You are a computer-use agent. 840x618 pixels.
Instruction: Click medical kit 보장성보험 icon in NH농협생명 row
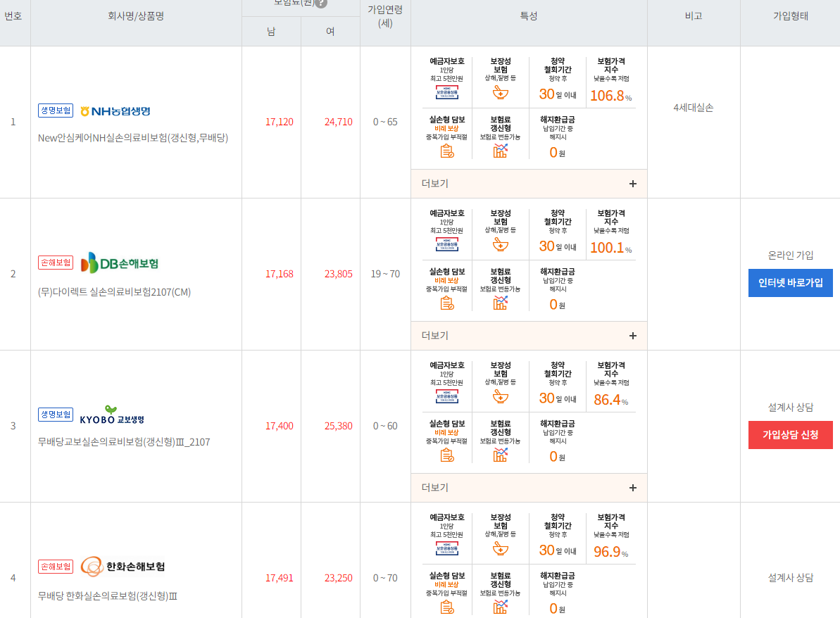(501, 93)
